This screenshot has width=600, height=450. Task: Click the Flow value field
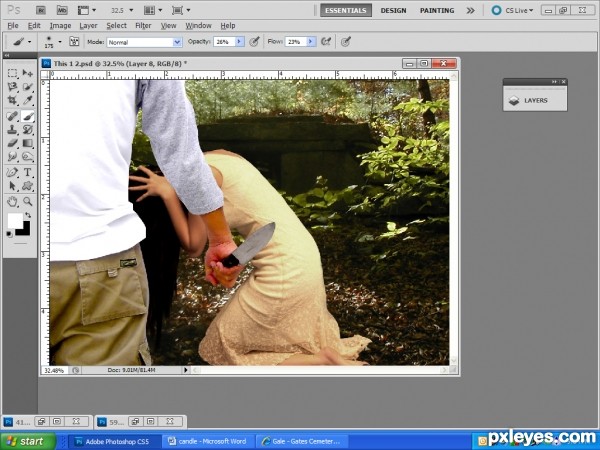point(295,42)
